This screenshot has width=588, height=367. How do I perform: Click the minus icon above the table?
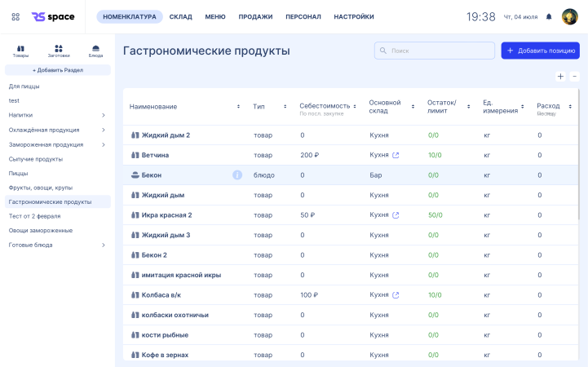click(574, 76)
